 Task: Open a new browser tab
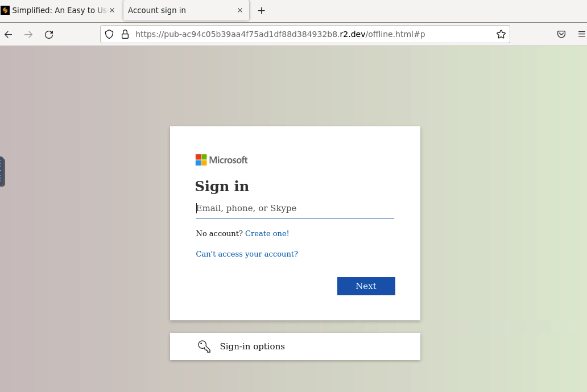click(261, 10)
